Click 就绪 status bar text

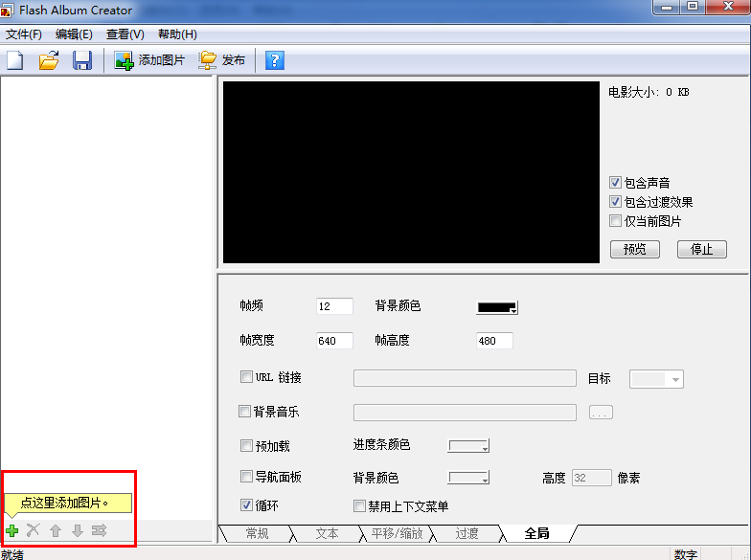(x=12, y=554)
